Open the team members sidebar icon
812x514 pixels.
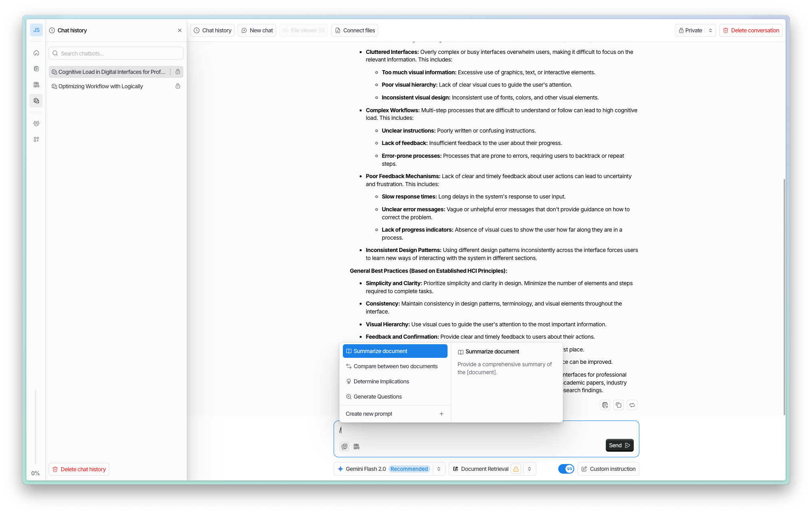(36, 123)
